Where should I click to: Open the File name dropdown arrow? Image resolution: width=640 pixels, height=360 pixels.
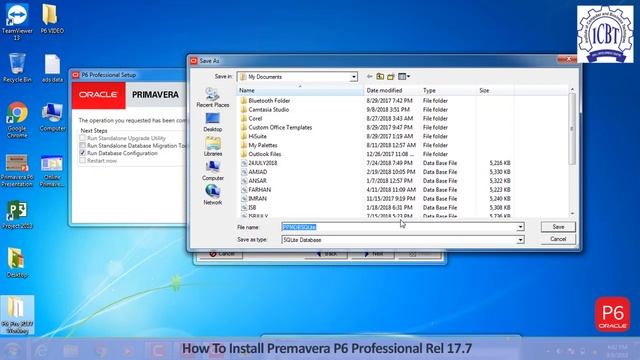(520, 227)
